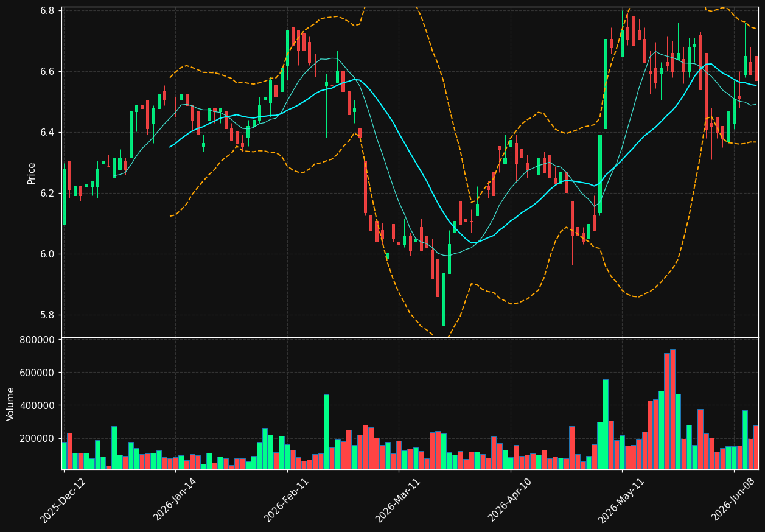Click the 2026-Jun-08 date label
This screenshot has width=765, height=532.
tap(733, 500)
